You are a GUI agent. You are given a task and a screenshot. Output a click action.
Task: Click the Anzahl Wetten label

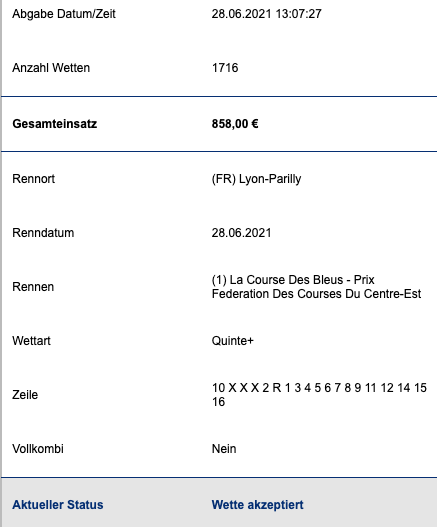click(x=51, y=68)
